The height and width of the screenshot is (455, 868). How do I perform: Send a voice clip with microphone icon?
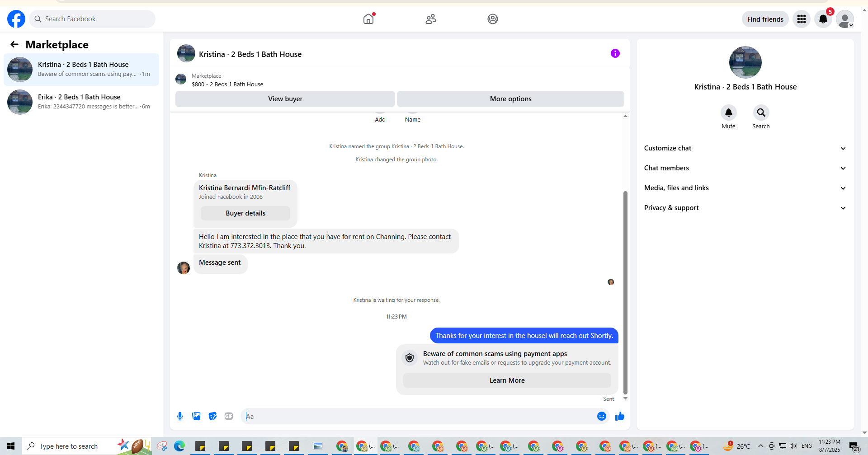180,416
